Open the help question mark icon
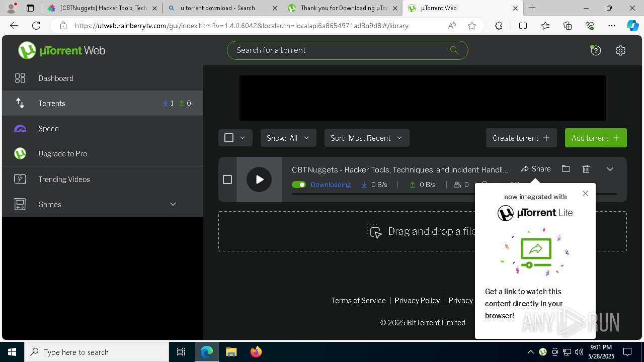Image resolution: width=644 pixels, height=362 pixels. point(596,50)
